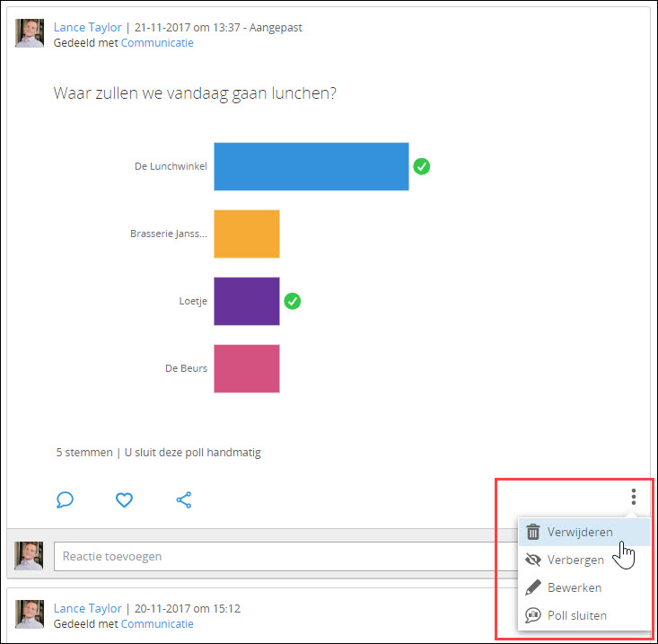658x644 pixels.
Task: Toggle green checkmark next to De Lunchwinkel
Action: (x=421, y=166)
